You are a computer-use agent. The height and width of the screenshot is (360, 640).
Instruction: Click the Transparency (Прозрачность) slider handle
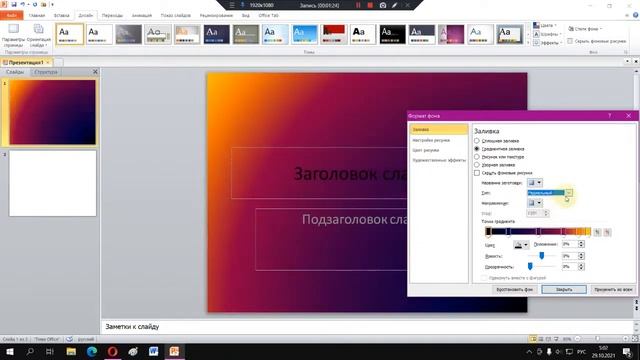[530, 267]
